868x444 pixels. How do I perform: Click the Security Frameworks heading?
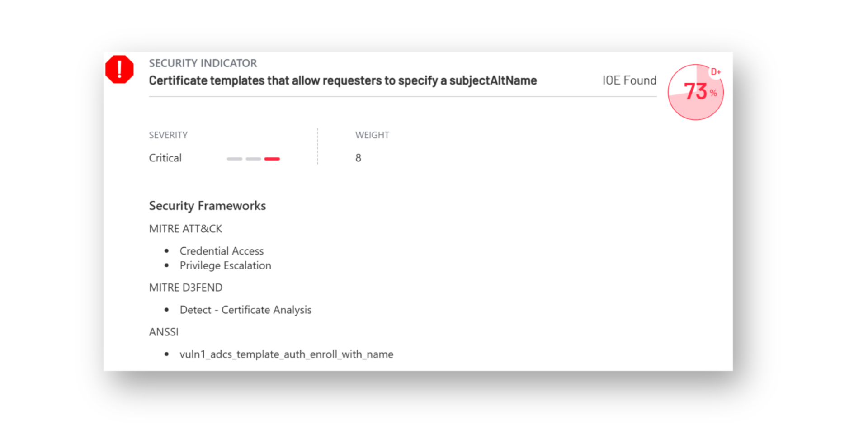pyautogui.click(x=207, y=206)
